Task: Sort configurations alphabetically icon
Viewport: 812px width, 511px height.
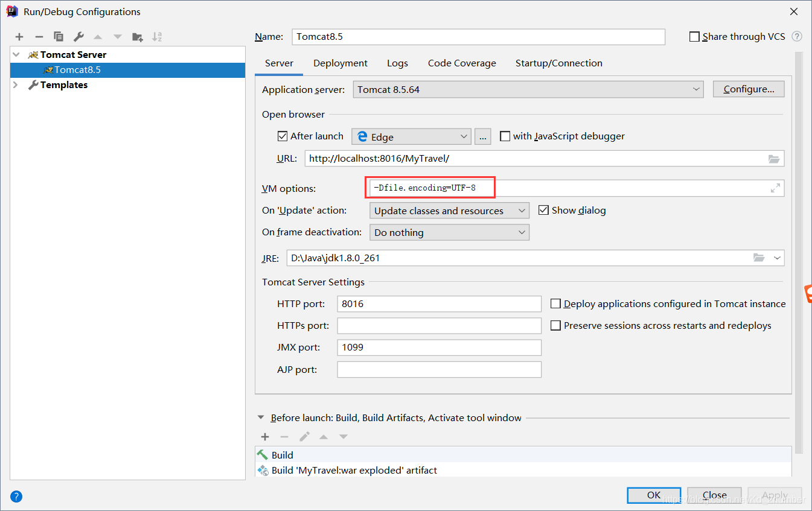Action: click(157, 37)
